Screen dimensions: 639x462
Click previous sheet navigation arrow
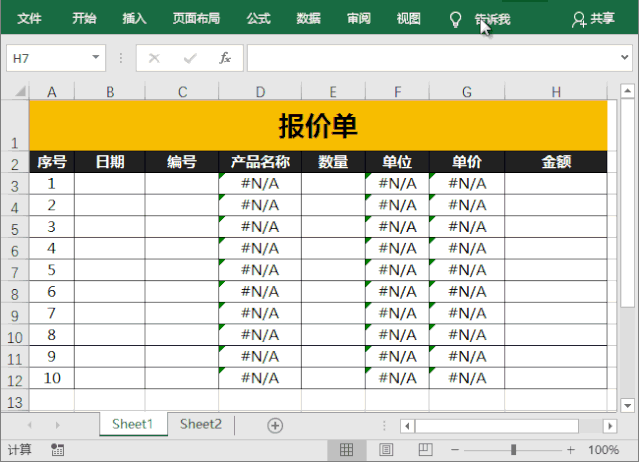pyautogui.click(x=30, y=425)
